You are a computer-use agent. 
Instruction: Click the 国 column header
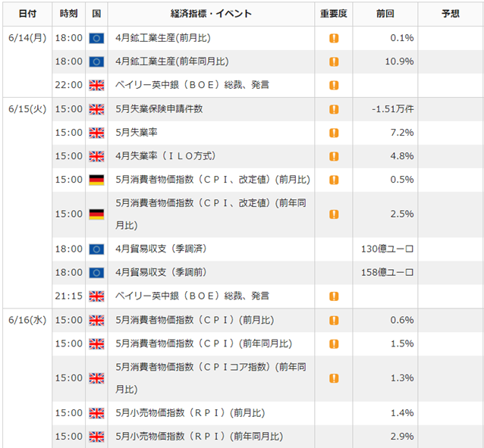pyautogui.click(x=96, y=14)
